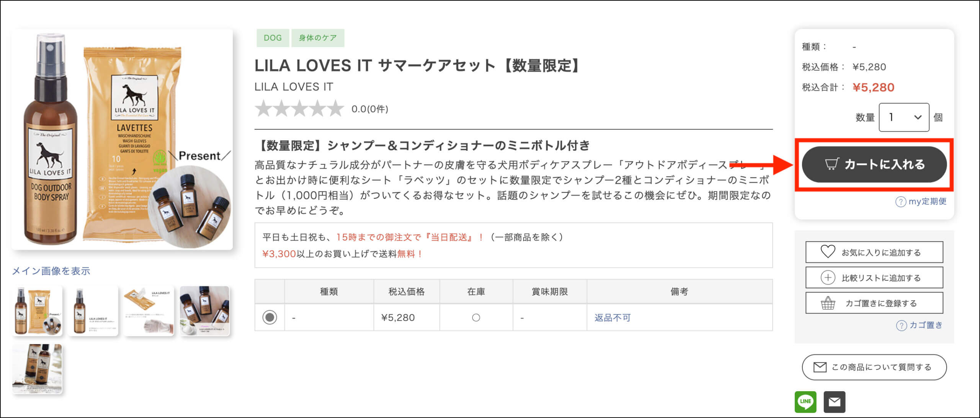Share product via LINE icon
The height and width of the screenshot is (418, 980).
tap(805, 402)
